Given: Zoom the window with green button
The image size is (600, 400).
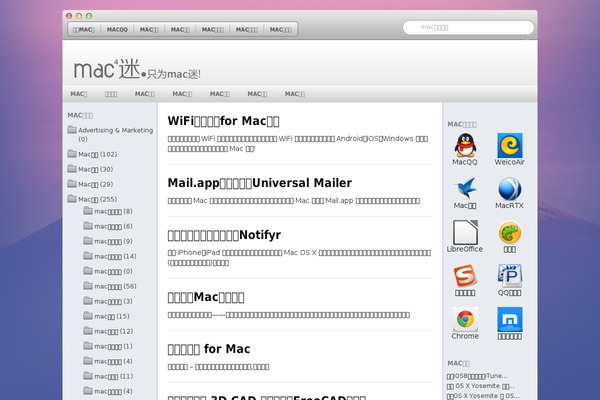Looking at the screenshot, I should (89, 16).
